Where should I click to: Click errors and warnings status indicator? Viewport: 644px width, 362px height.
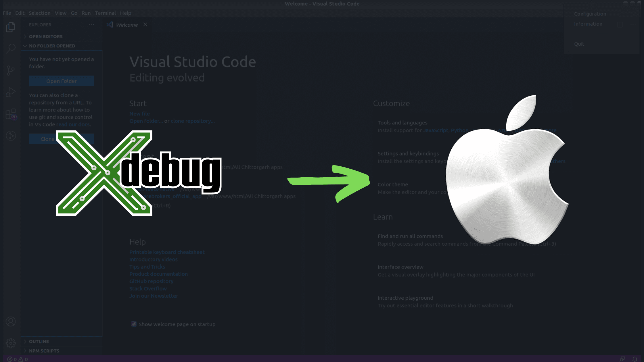tap(18, 359)
